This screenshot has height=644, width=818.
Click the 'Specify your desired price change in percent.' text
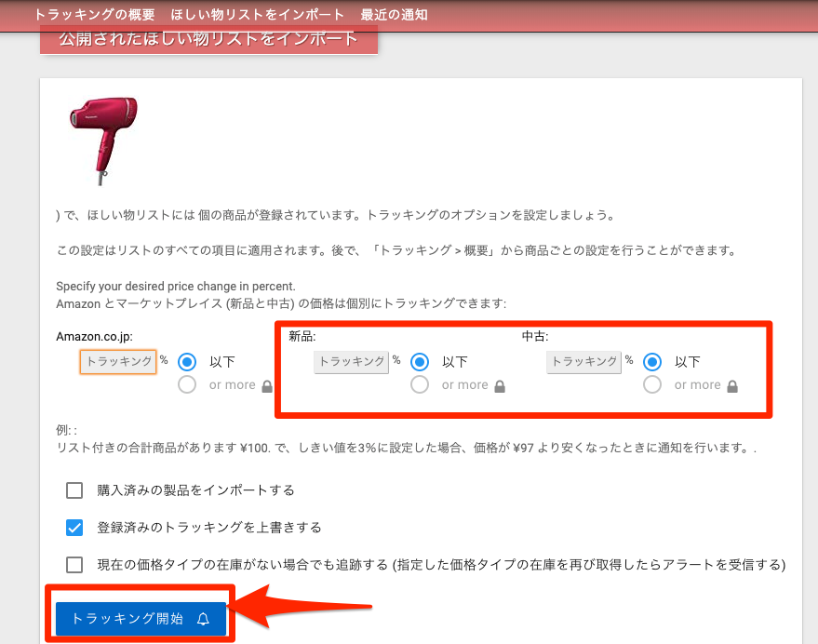click(x=176, y=287)
